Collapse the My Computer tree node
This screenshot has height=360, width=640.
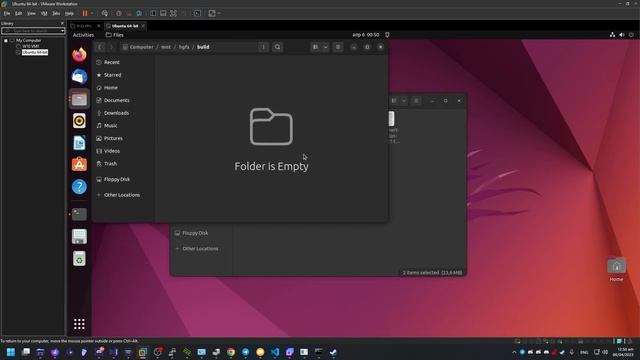6,40
